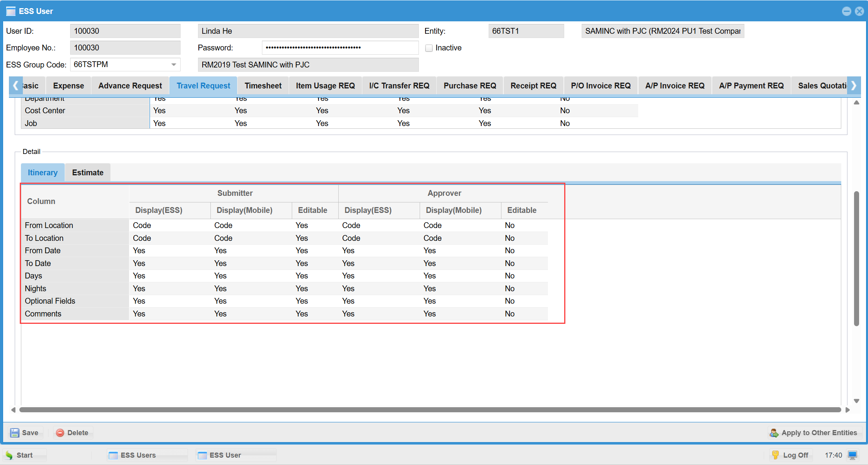The image size is (868, 465).
Task: Click the Save button
Action: (25, 433)
